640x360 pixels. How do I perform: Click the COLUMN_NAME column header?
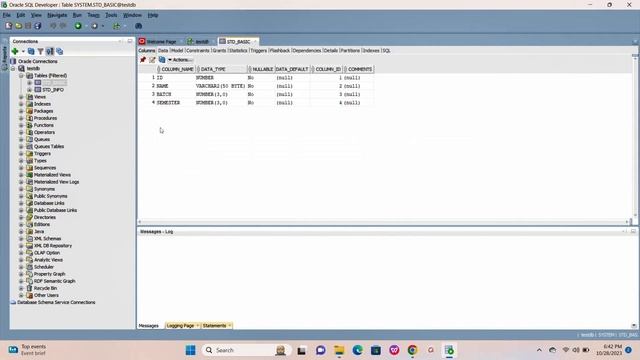tap(176, 69)
